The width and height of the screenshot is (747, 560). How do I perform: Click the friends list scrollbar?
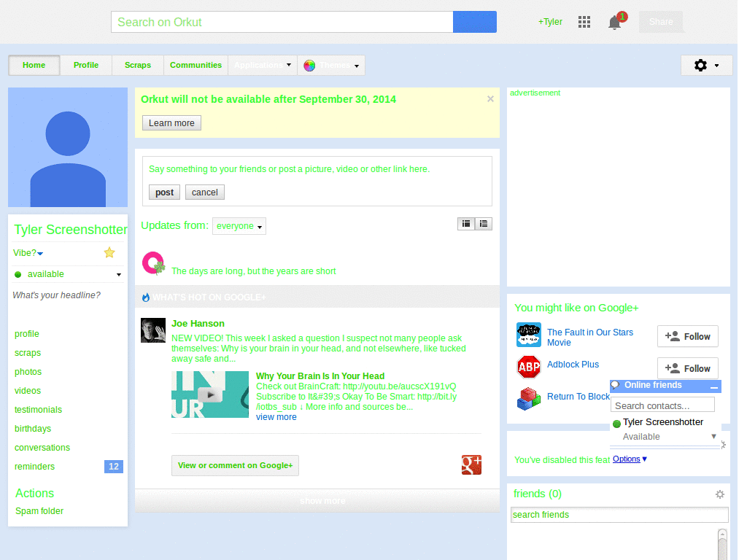tap(722, 544)
